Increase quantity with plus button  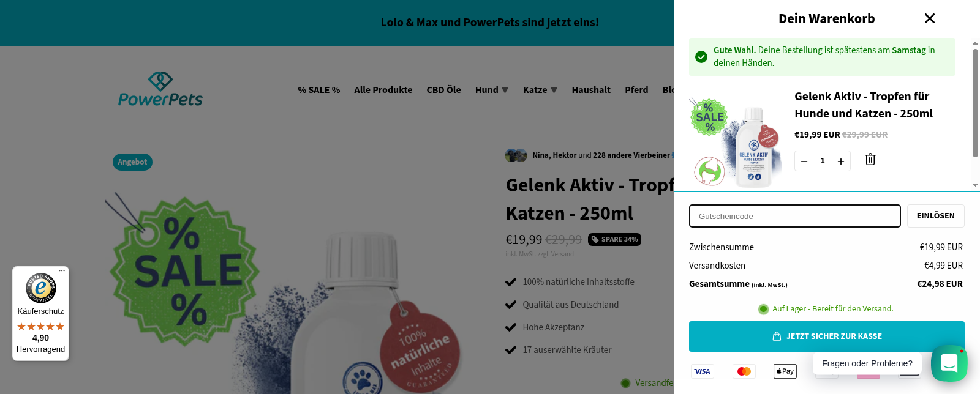click(x=841, y=161)
